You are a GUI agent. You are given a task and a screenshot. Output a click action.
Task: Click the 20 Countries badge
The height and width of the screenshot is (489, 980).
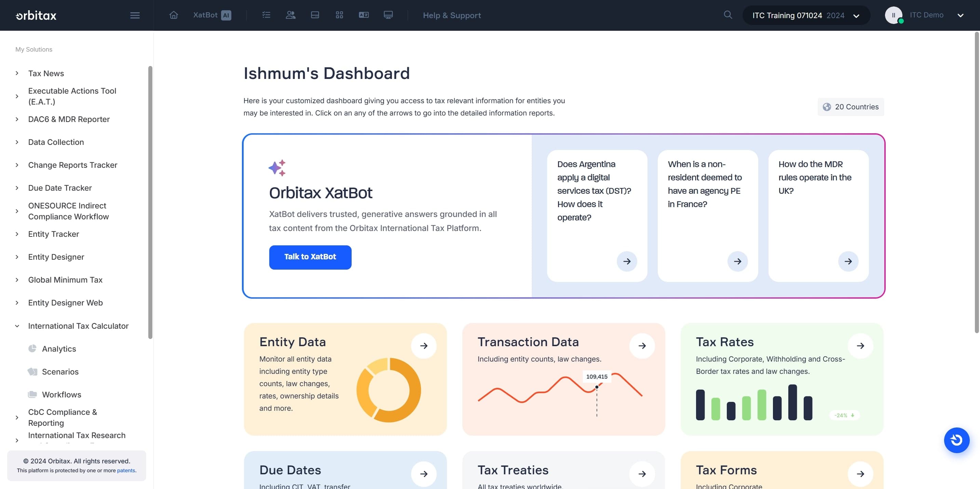(850, 107)
